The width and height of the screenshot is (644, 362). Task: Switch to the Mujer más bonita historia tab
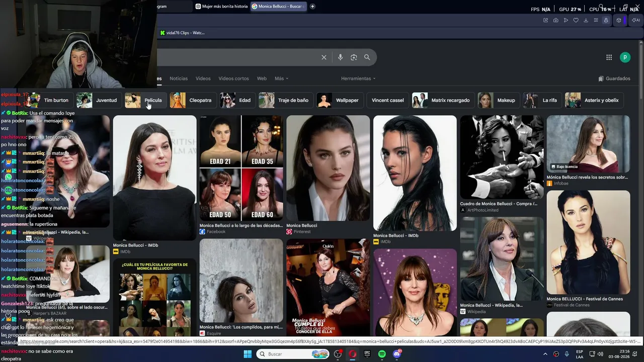pyautogui.click(x=221, y=7)
